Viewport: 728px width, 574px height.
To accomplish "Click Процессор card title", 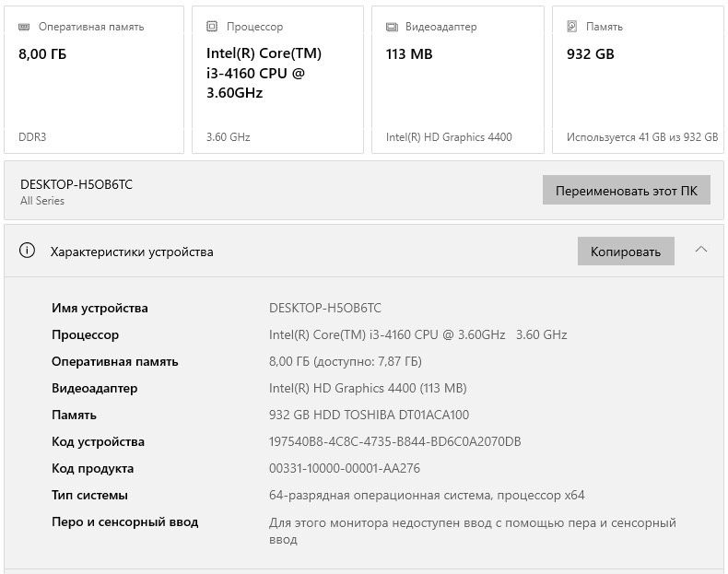I will point(254,27).
